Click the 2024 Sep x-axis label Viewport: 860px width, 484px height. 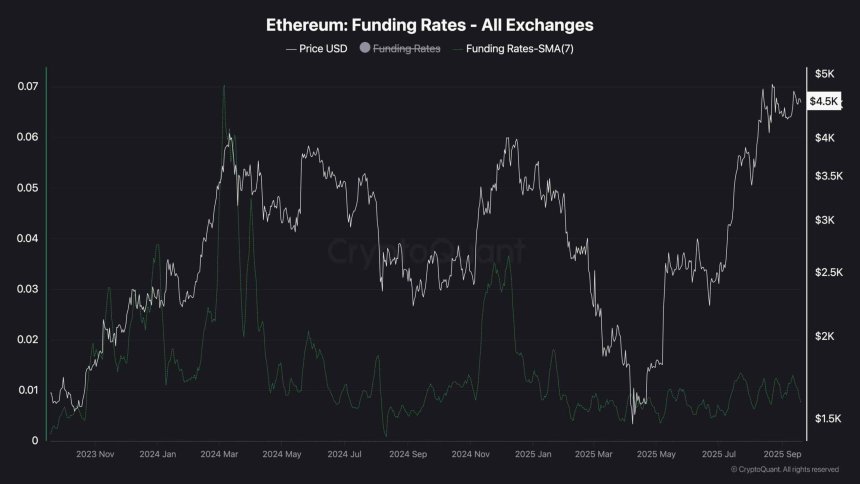407,454
